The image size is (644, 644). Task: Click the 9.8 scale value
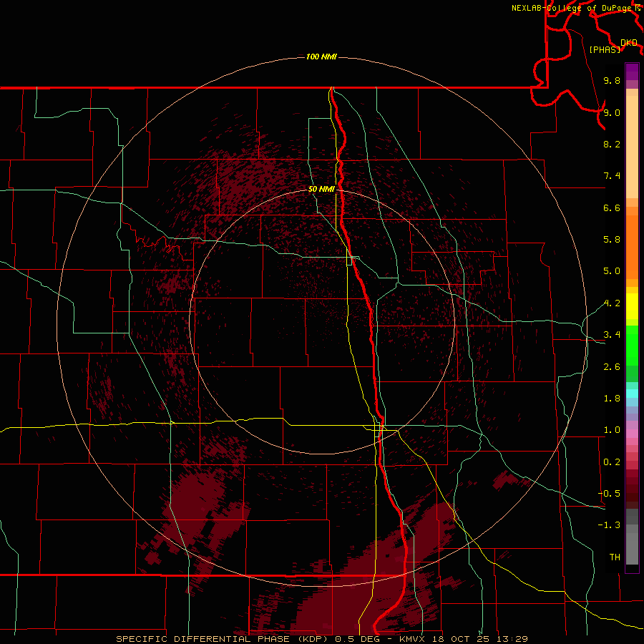click(612, 80)
